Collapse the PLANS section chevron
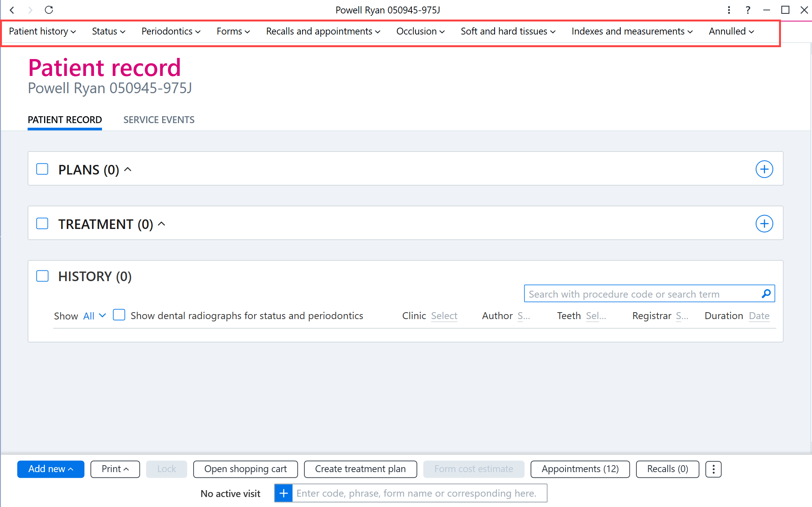The image size is (812, 507). [128, 170]
